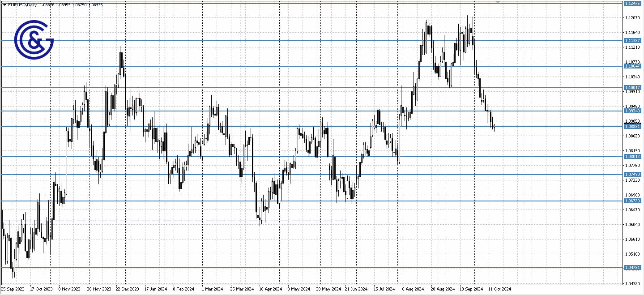Select the 1.10017 level label
The width and height of the screenshot is (644, 295).
pos(632,87)
